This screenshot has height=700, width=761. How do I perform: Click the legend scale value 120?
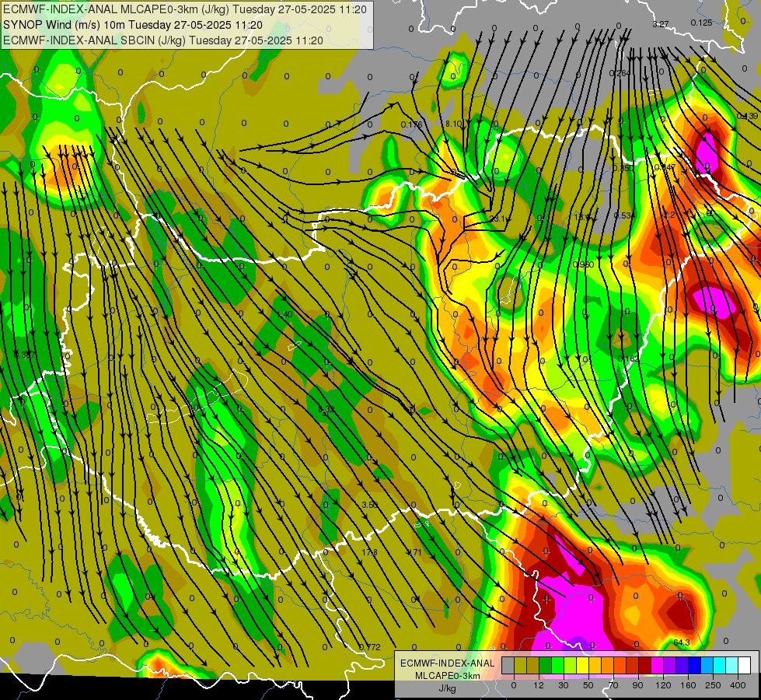663,685
